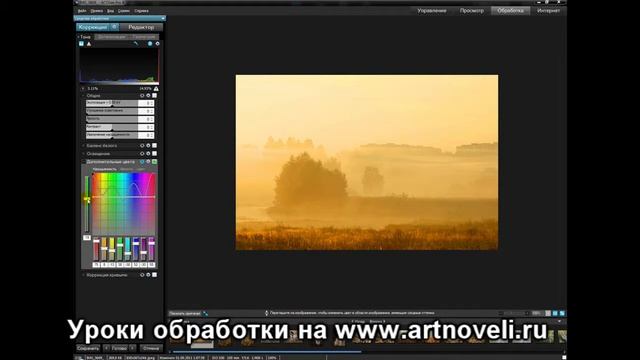Toggle the Освещение checkbox

pyautogui.click(x=154, y=153)
